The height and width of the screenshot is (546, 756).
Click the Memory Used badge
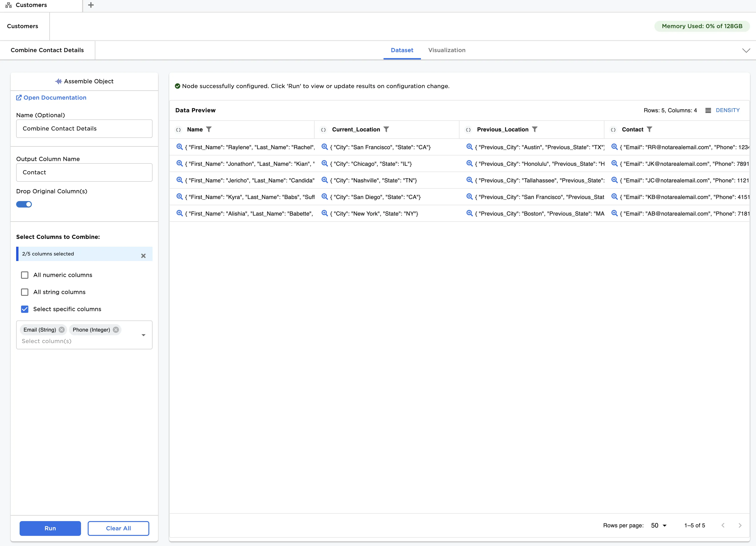(702, 26)
